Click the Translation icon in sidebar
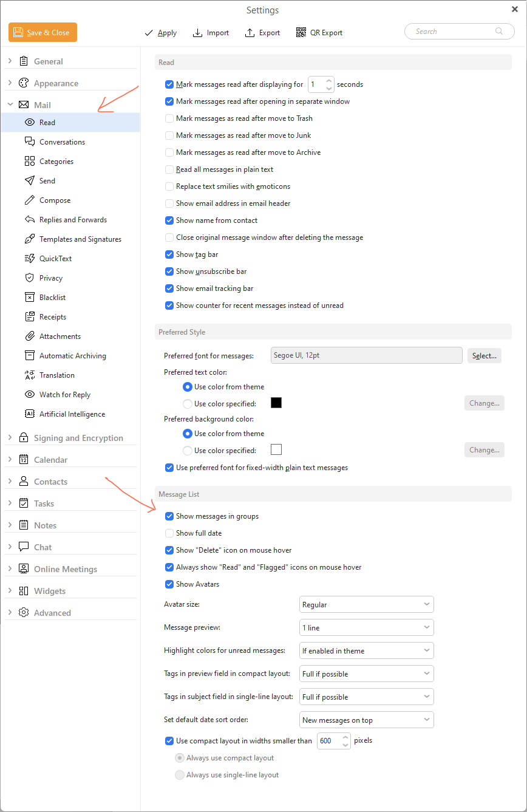This screenshot has width=527, height=812. pos(29,375)
